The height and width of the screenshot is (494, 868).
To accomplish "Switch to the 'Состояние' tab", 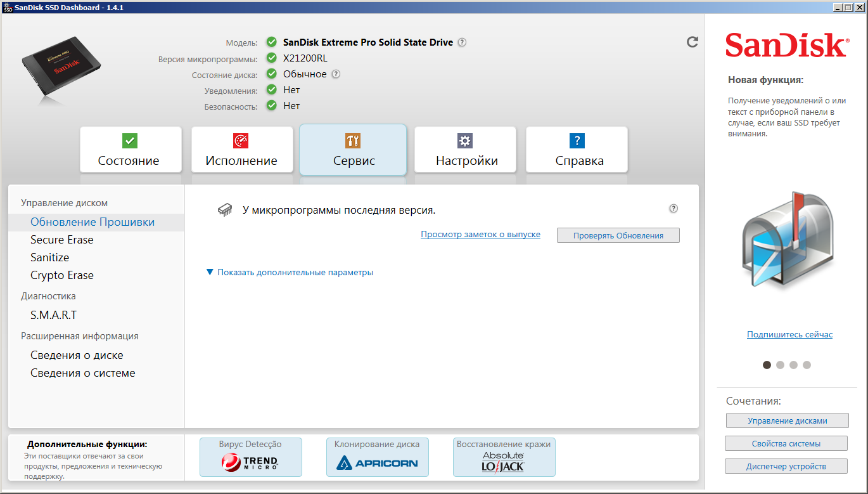I will 131,150.
